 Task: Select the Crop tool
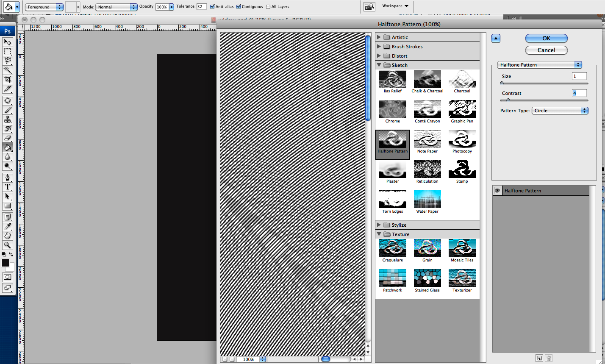pos(8,79)
